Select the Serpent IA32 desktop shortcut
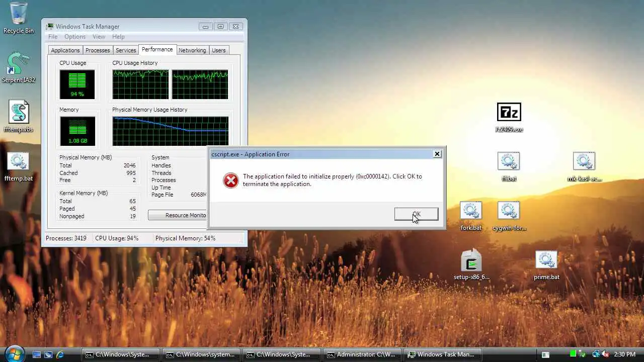 point(19,67)
